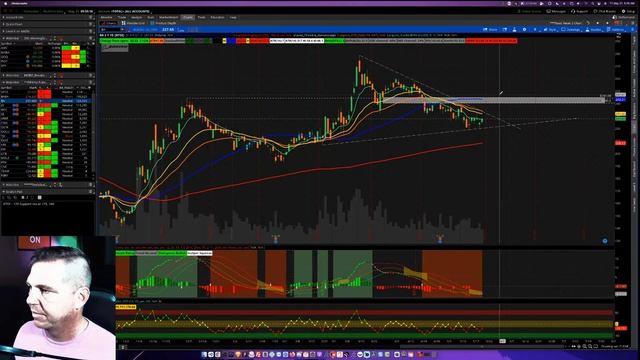Screen dimensions: 640x360
Task: Click the red price bubble on price axis
Action: [620, 143]
